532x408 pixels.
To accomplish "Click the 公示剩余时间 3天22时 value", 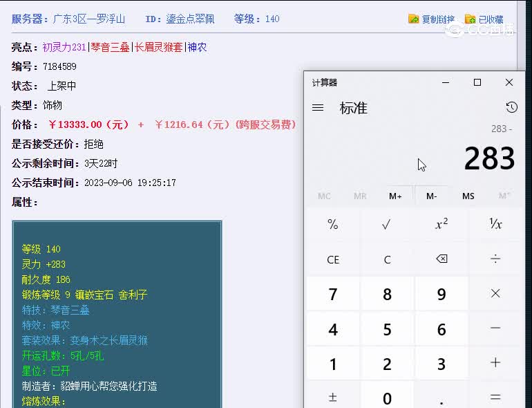I will pyautogui.click(x=101, y=163).
